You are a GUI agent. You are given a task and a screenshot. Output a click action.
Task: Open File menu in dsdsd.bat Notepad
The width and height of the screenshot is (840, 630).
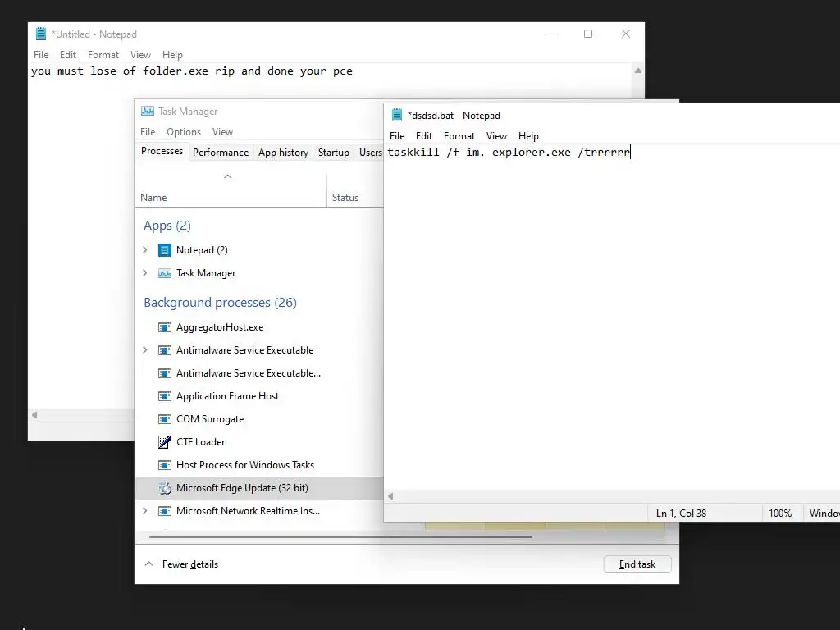click(x=397, y=136)
